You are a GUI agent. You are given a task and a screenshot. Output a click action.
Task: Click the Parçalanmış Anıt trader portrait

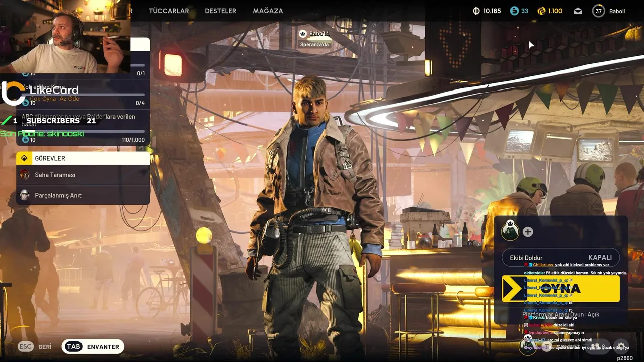click(x=24, y=195)
